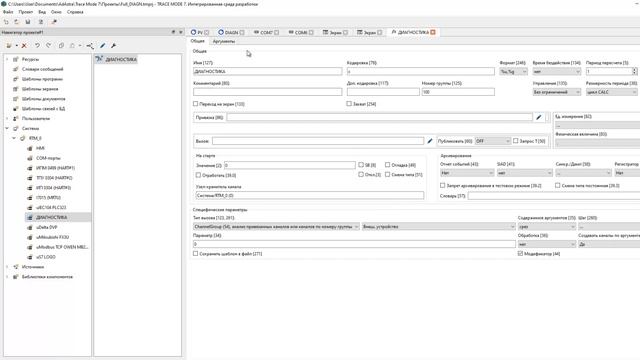Open the 'Тип вызова' ChannelGroup dropdown
The image size is (640, 360).
coord(276,227)
